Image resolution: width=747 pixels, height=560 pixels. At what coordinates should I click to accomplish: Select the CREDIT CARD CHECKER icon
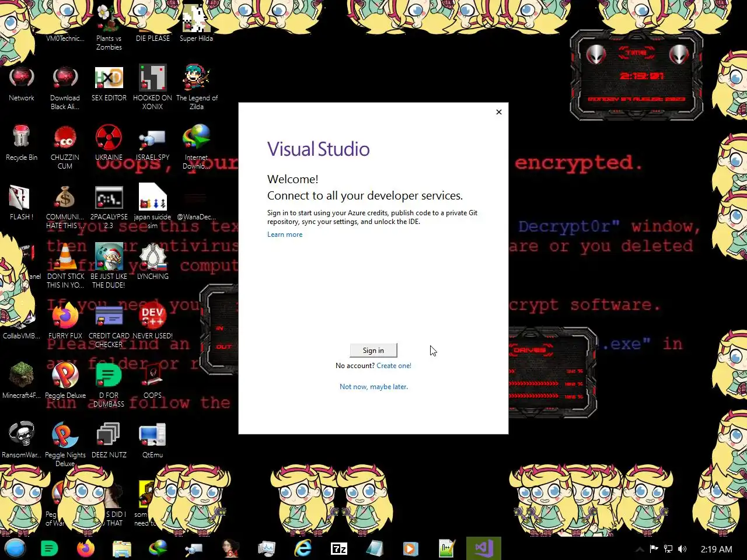[109, 325]
